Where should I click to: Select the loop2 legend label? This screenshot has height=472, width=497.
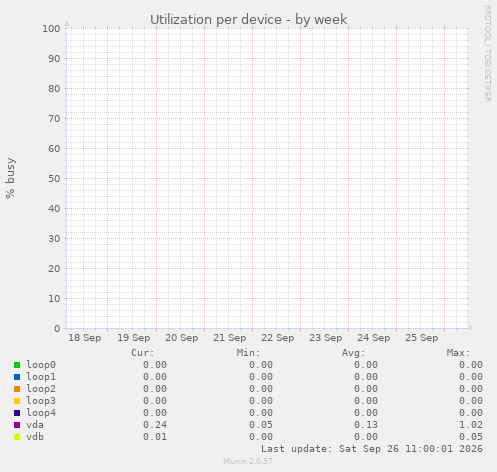pyautogui.click(x=41, y=389)
